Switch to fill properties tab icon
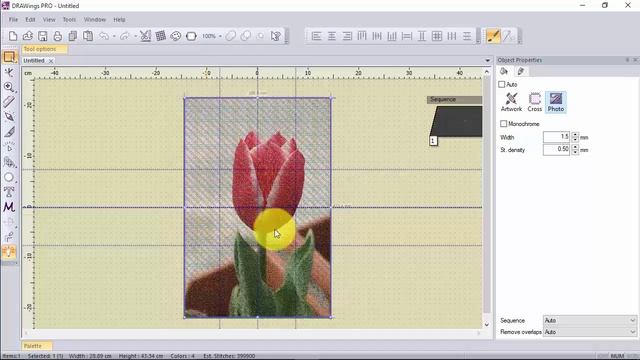This screenshot has height=360, width=640. click(x=504, y=71)
